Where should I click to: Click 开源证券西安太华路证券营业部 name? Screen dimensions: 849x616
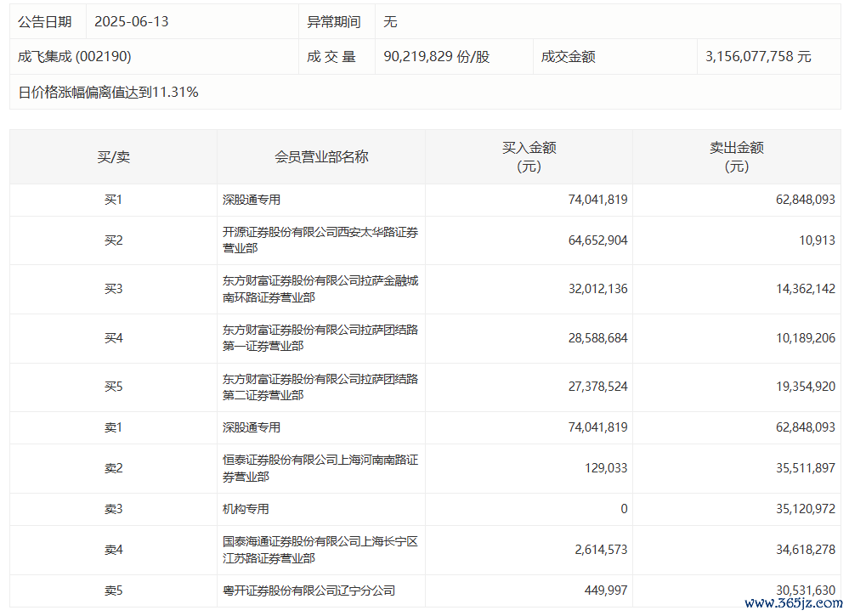[x=320, y=240]
